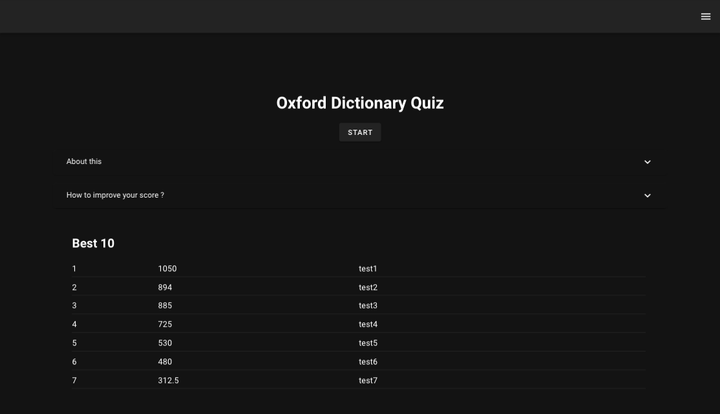Click the score 885
The width and height of the screenshot is (720, 414).
[x=165, y=306]
